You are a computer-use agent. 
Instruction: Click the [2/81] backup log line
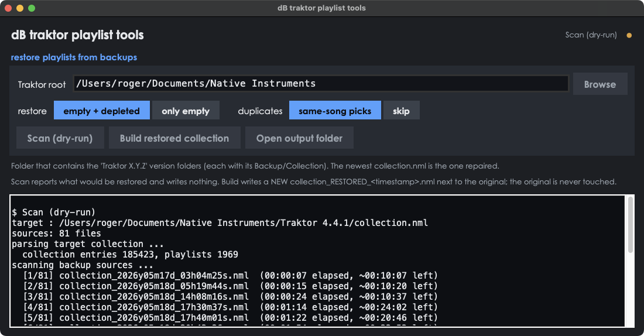pos(231,286)
